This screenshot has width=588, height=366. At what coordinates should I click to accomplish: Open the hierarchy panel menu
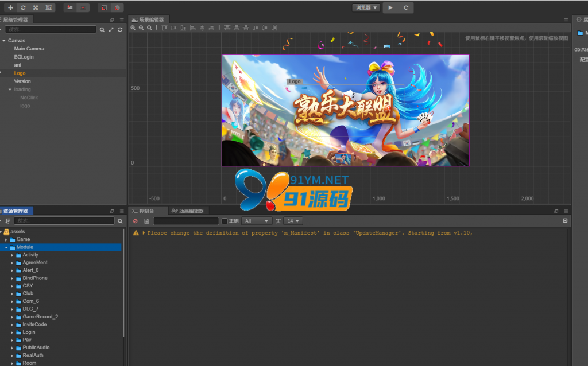click(122, 20)
